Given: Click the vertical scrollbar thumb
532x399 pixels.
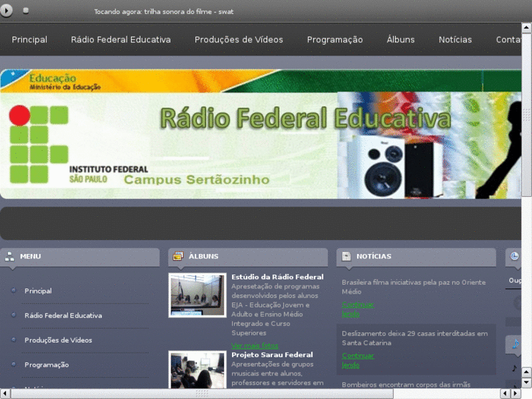Looking at the screenshot, I should (526, 115).
